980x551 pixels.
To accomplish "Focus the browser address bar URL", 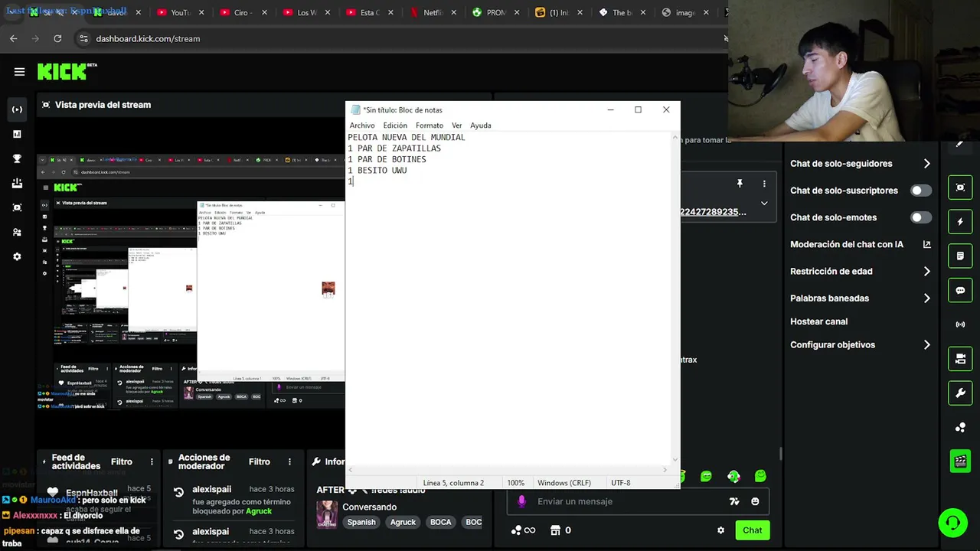I will tap(148, 38).
